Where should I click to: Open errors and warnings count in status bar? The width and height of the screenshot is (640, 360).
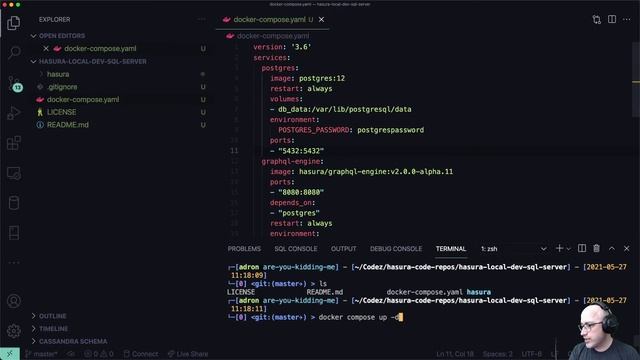[99, 354]
